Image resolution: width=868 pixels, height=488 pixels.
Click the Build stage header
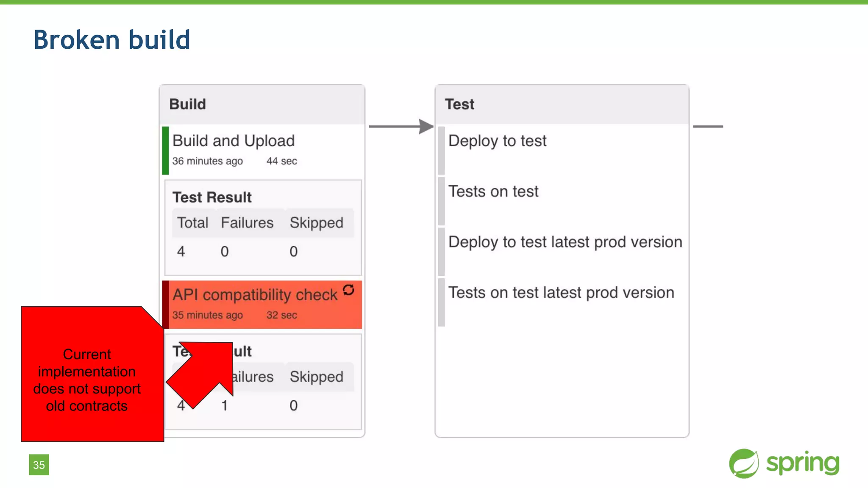(x=188, y=104)
